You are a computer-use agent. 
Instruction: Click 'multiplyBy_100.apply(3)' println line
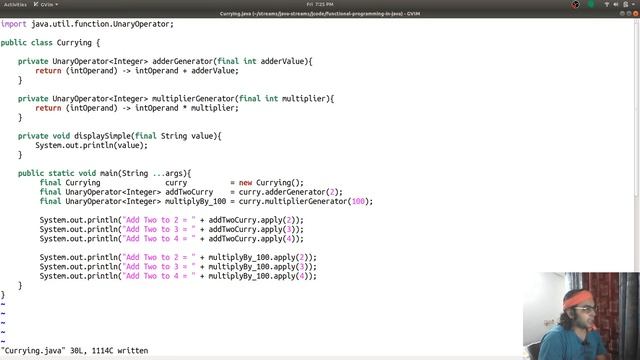point(178,267)
